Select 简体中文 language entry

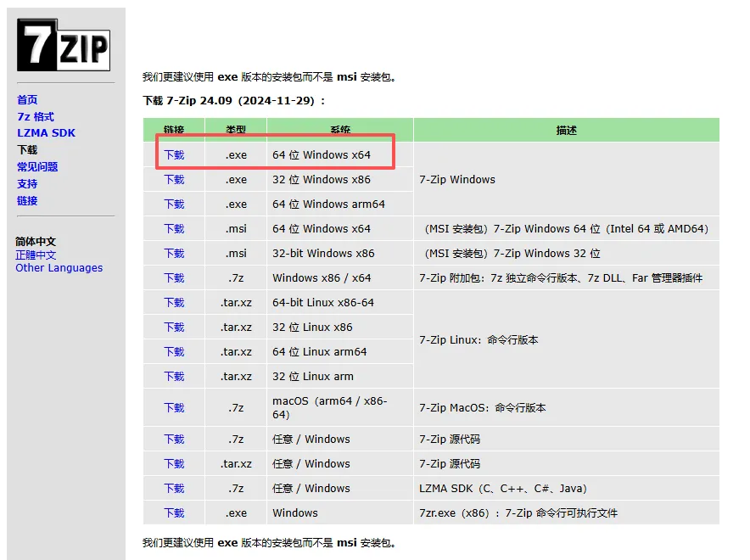(36, 242)
